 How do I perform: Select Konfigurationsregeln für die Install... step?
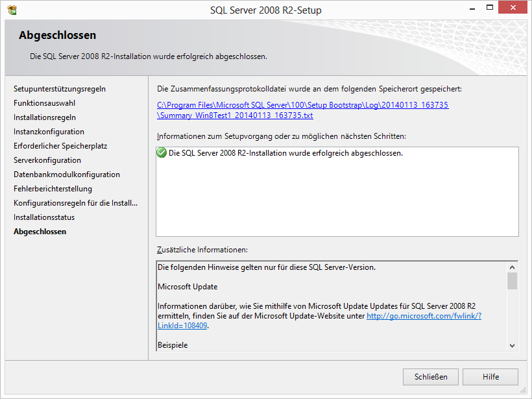pyautogui.click(x=75, y=203)
